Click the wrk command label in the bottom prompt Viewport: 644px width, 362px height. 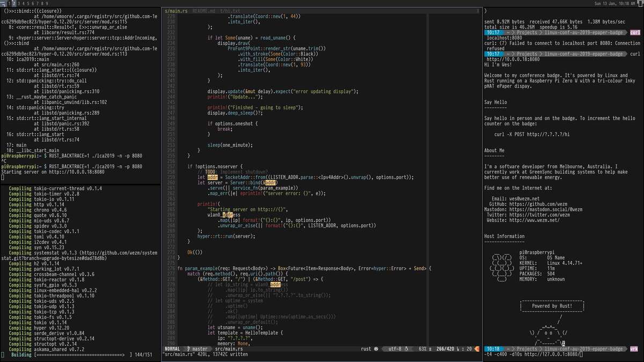point(634,349)
